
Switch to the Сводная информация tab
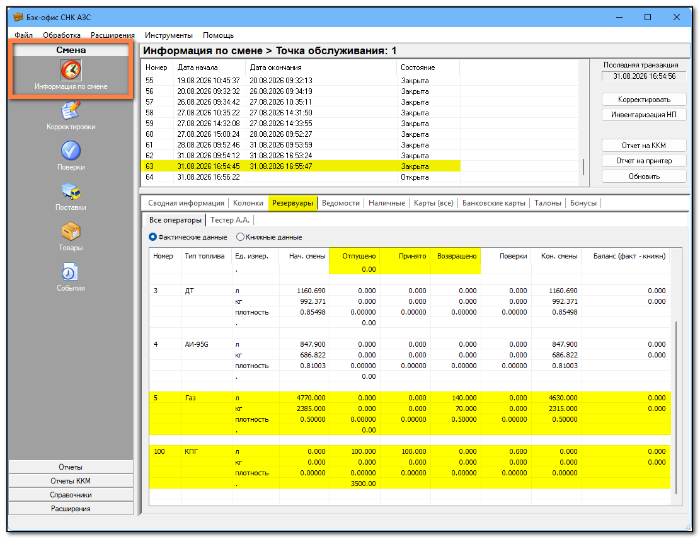186,203
